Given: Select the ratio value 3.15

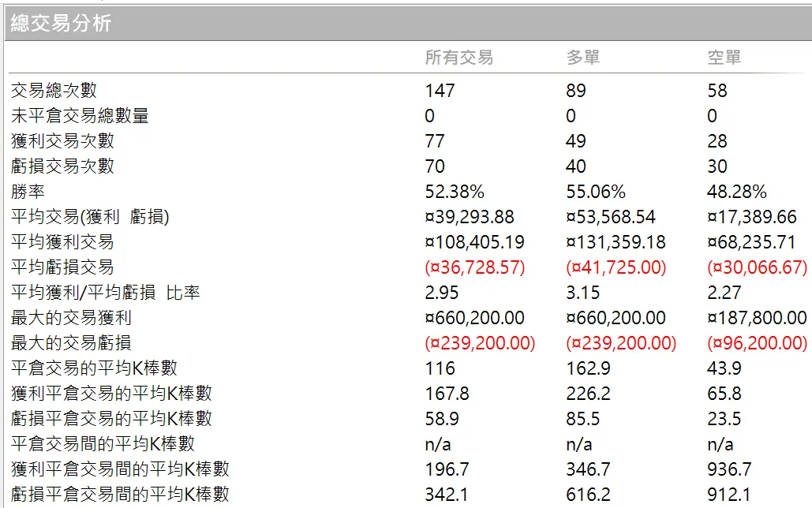Looking at the screenshot, I should [x=582, y=293].
